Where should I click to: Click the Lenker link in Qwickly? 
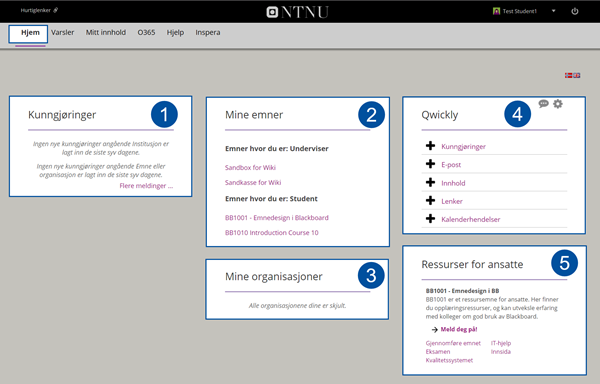tap(452, 201)
